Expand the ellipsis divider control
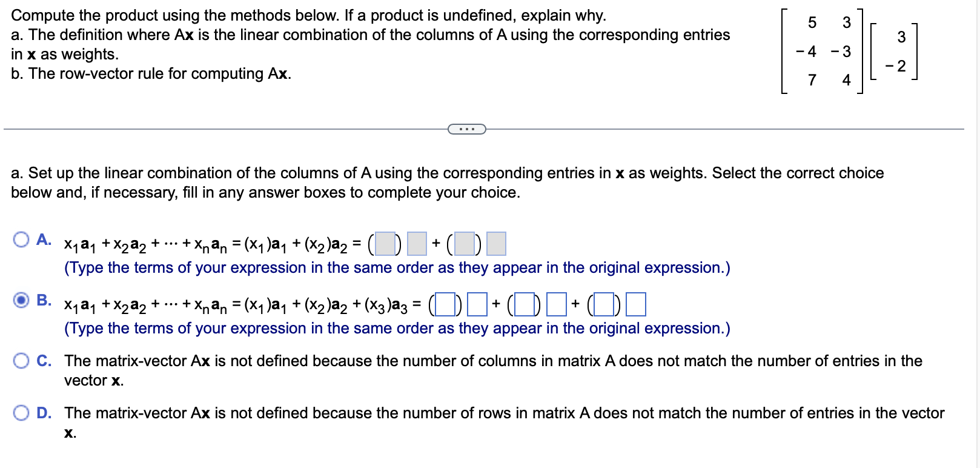The height and width of the screenshot is (468, 980). tap(467, 129)
